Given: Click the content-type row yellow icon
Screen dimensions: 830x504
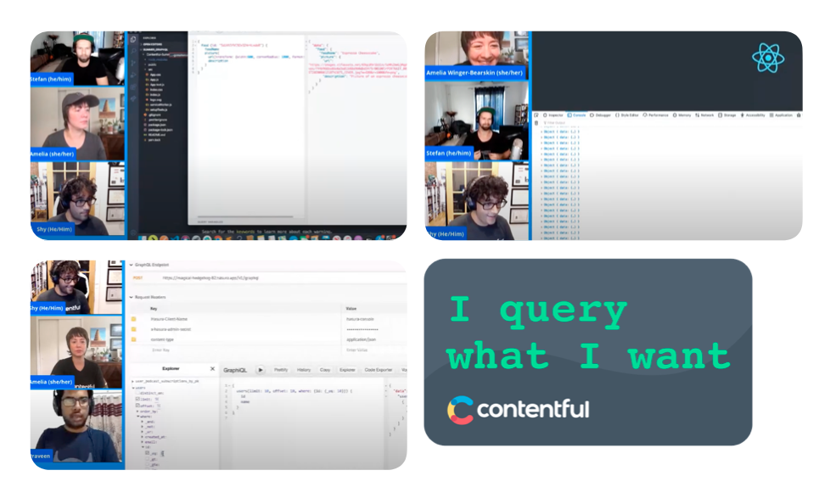Looking at the screenshot, I should click(x=133, y=339).
